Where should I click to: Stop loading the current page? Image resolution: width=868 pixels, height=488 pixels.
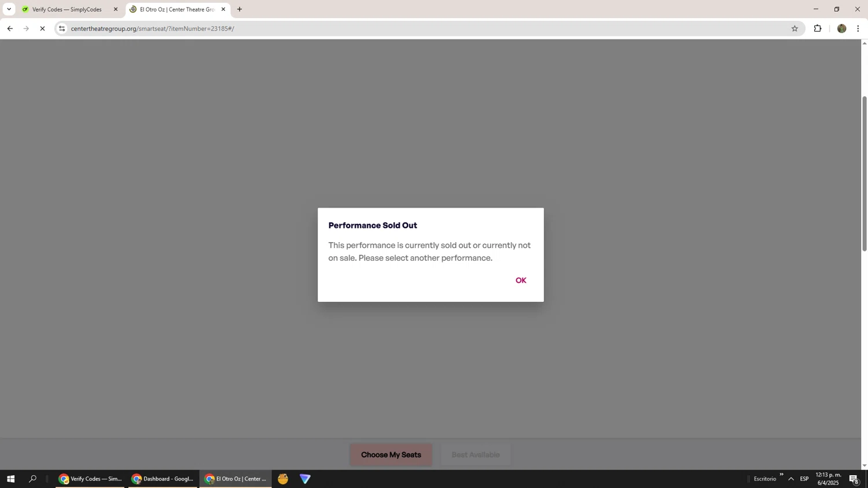pos(42,28)
